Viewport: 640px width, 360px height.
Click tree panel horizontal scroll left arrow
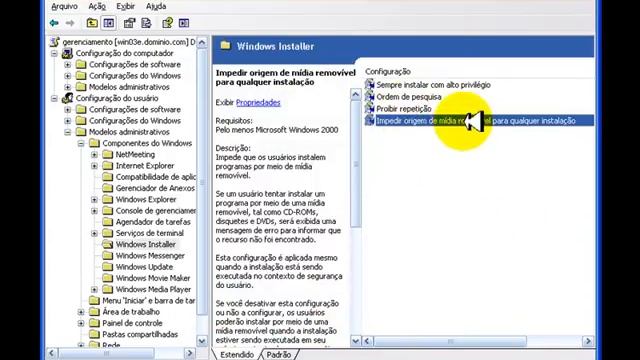(x=52, y=353)
